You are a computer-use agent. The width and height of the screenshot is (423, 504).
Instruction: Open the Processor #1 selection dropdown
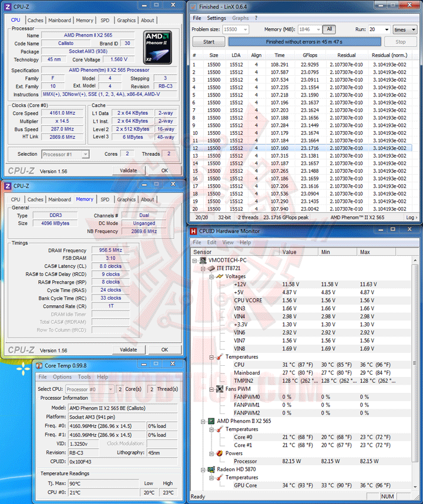85,155
